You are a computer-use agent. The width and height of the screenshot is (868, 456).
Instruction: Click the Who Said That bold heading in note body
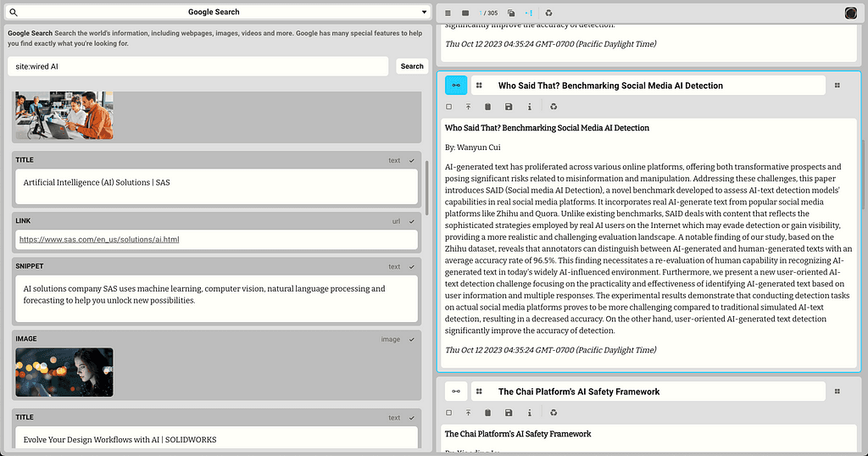point(547,128)
